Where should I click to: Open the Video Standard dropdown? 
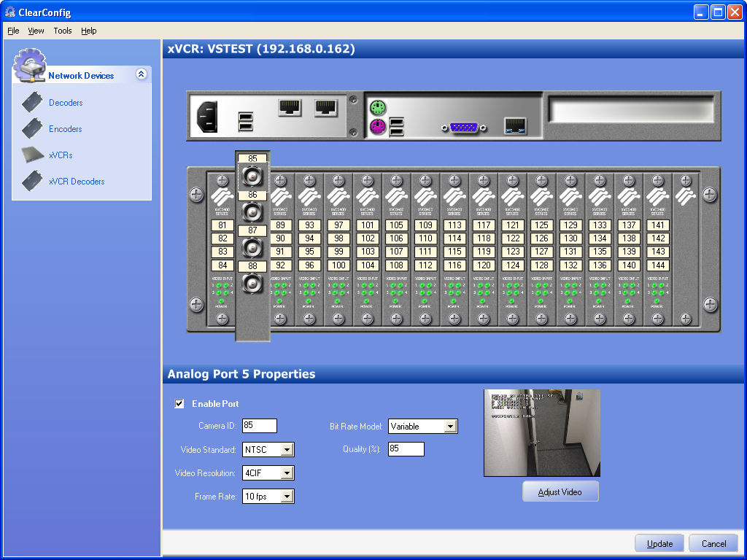coord(287,450)
